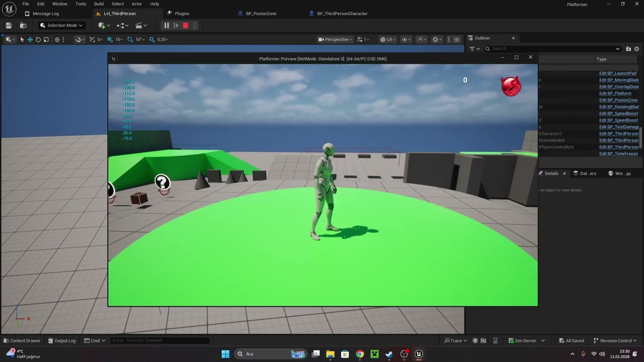This screenshot has width=644, height=362.
Task: Open the Content Drawer
Action: pyautogui.click(x=22, y=340)
